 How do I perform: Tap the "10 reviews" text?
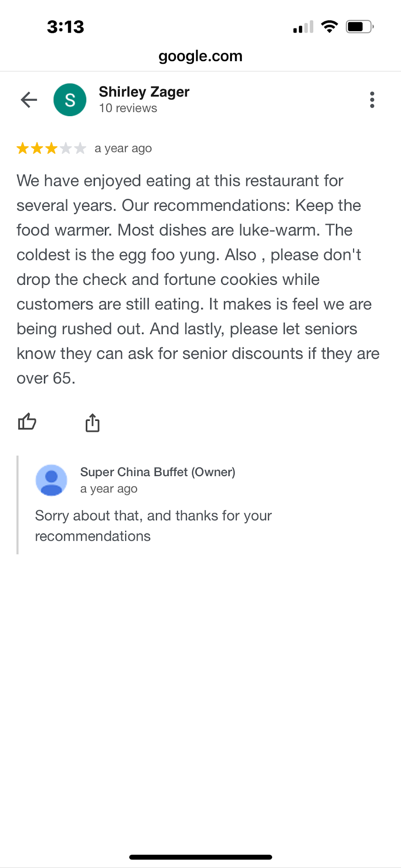(x=128, y=108)
